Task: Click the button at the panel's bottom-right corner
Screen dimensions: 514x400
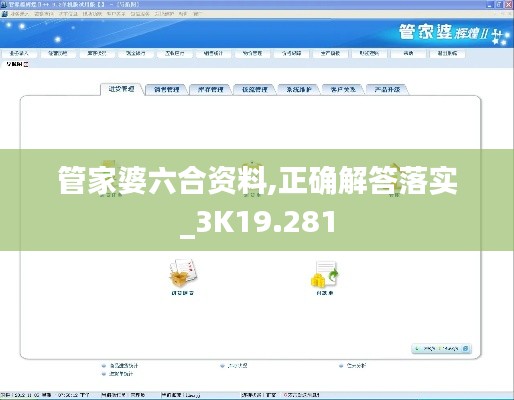Action: [x=441, y=349]
